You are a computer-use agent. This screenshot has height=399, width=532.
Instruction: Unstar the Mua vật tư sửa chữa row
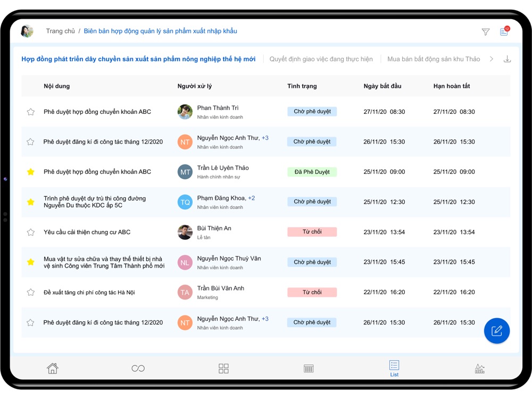[x=30, y=262]
